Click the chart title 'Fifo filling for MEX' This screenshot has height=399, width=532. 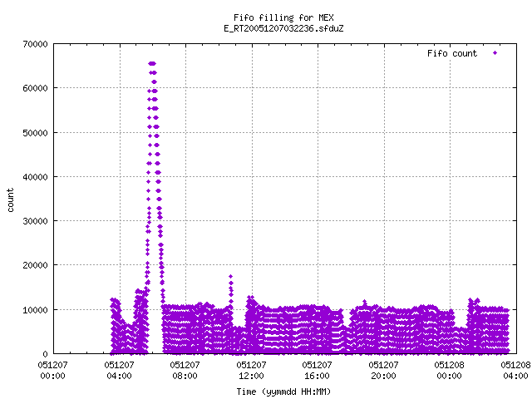coord(283,17)
